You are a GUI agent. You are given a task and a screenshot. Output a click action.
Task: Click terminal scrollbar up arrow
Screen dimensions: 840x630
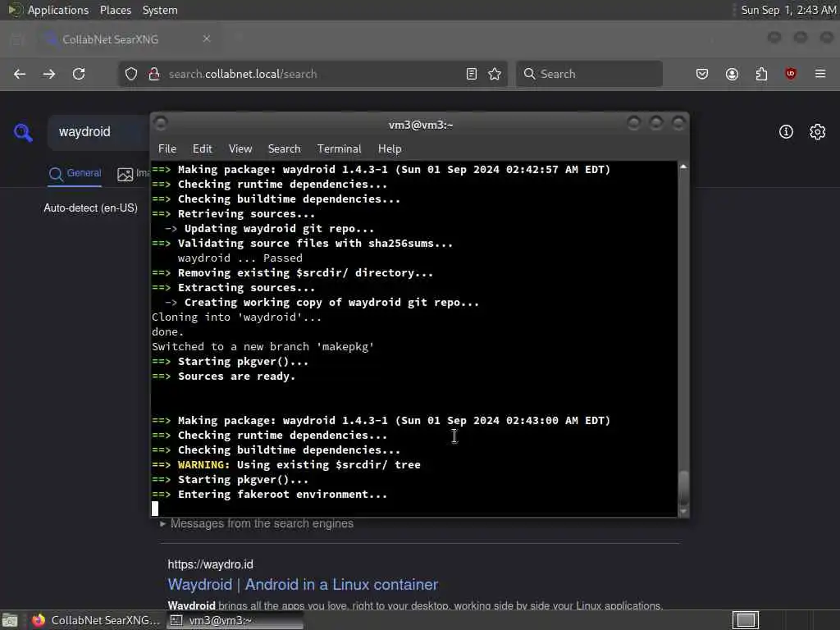click(683, 167)
